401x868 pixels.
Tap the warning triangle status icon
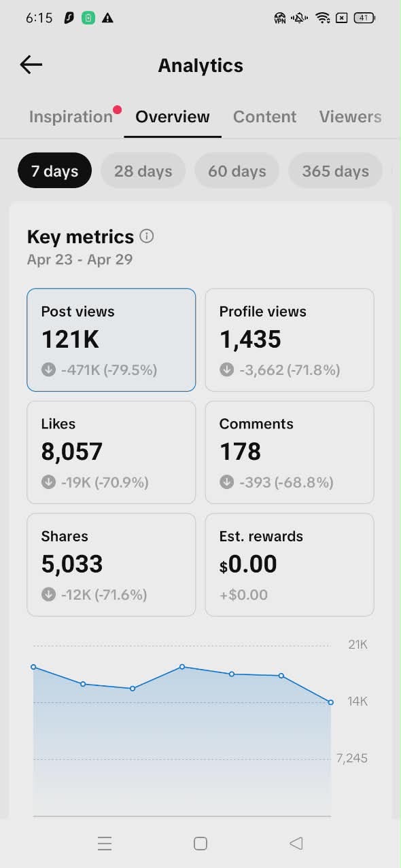coord(107,18)
